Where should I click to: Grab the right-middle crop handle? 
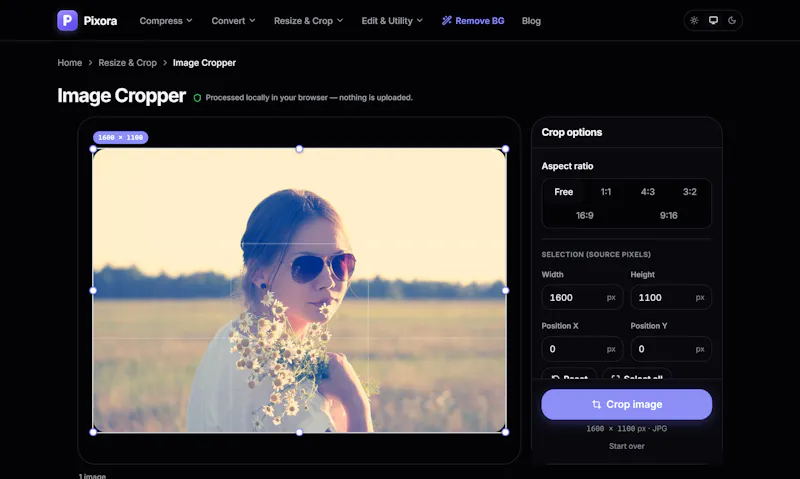(x=506, y=291)
